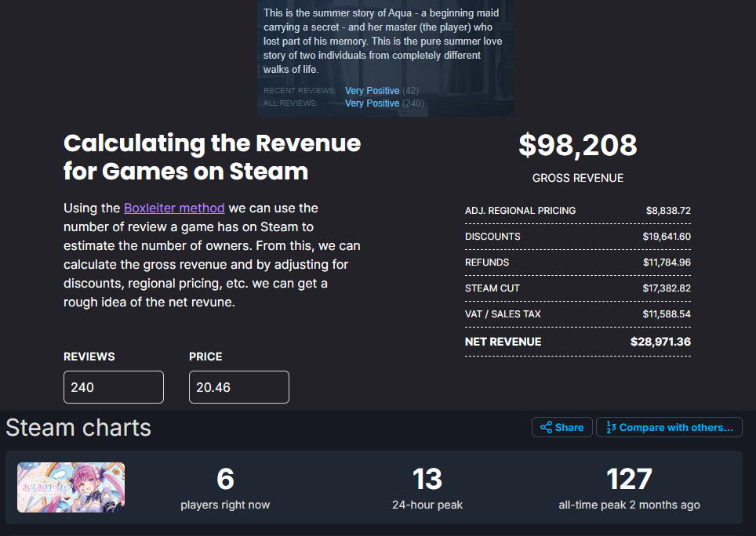Screen dimensions: 756x536
Task: Click the $19,641.60 discounts value
Action: (667, 237)
